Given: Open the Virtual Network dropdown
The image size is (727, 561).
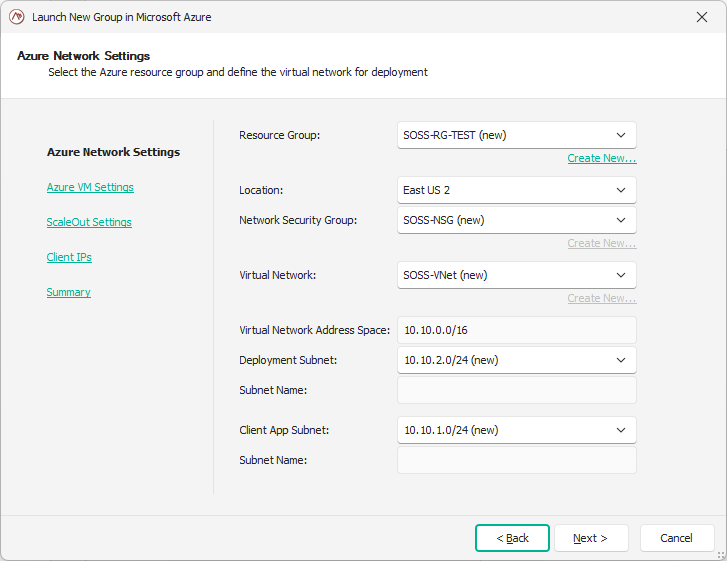Looking at the screenshot, I should 517,275.
